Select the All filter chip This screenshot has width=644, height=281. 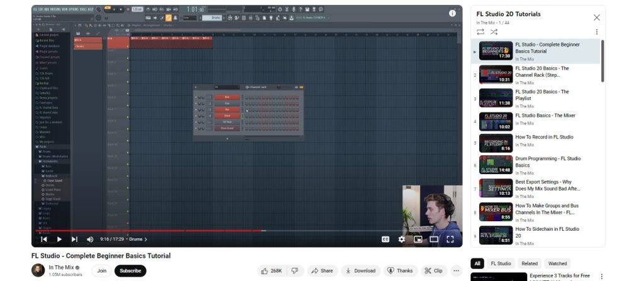[x=477, y=263]
